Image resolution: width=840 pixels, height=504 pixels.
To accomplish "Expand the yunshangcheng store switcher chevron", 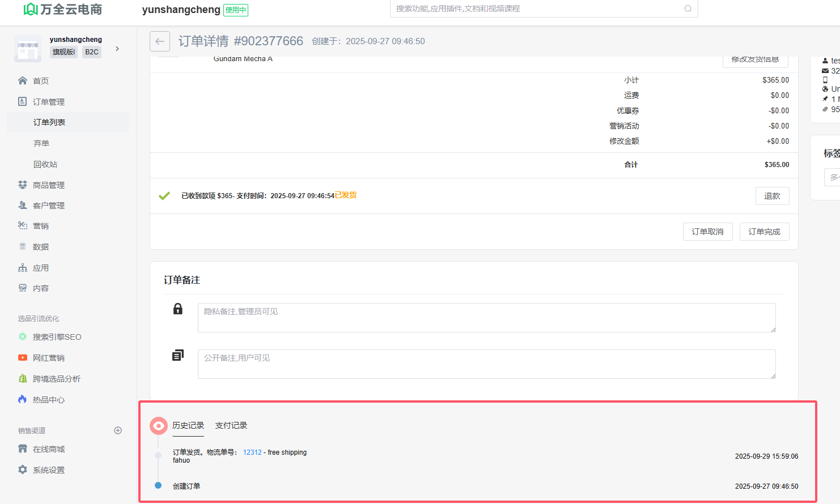I will point(117,49).
